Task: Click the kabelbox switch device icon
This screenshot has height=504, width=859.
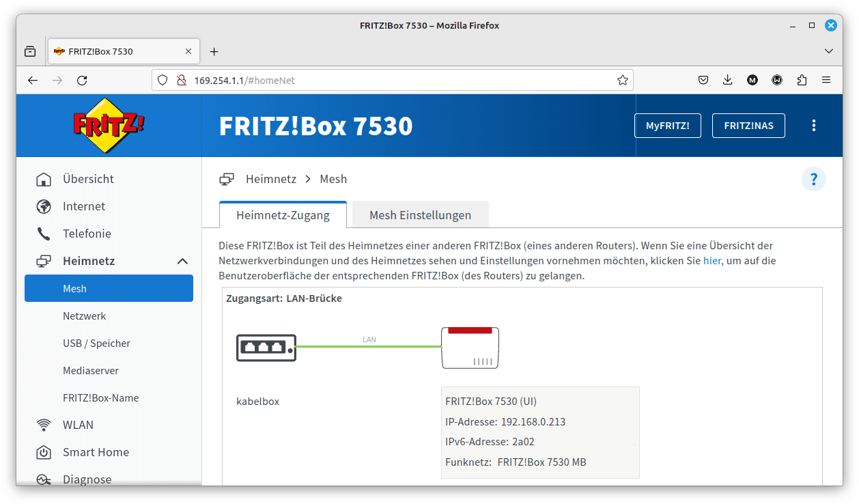Action: point(266,348)
